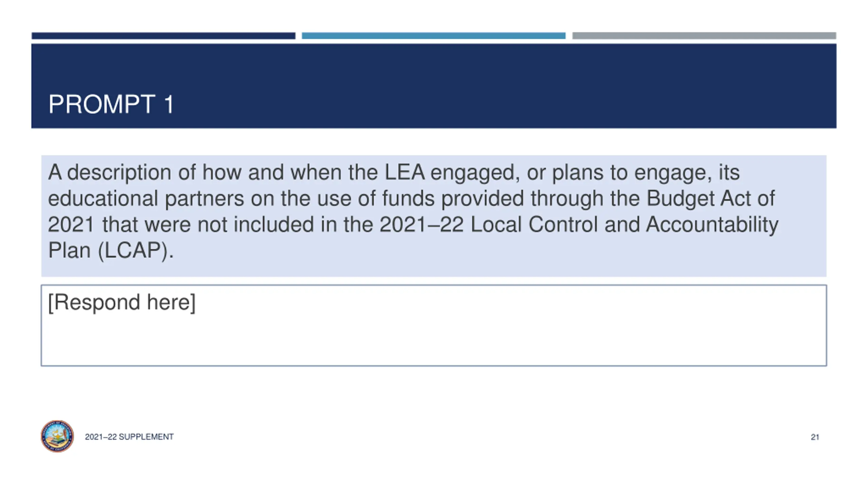Click the placeholder text Respond here

pos(122,302)
